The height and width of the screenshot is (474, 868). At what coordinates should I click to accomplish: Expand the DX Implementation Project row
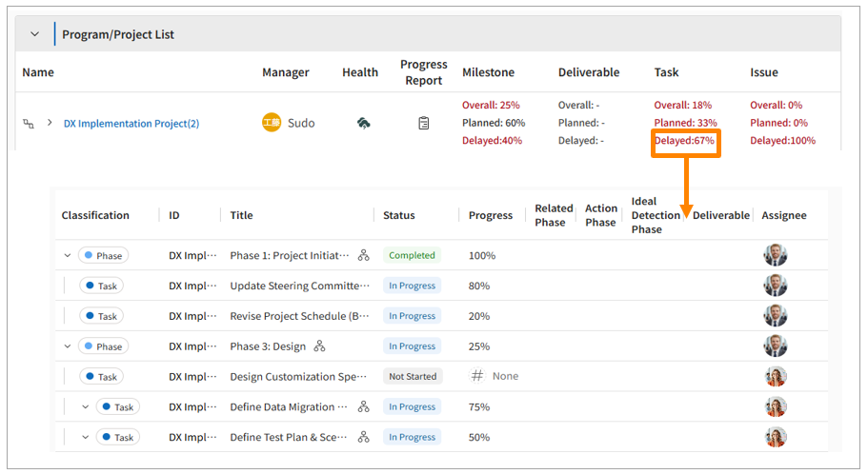tap(50, 123)
